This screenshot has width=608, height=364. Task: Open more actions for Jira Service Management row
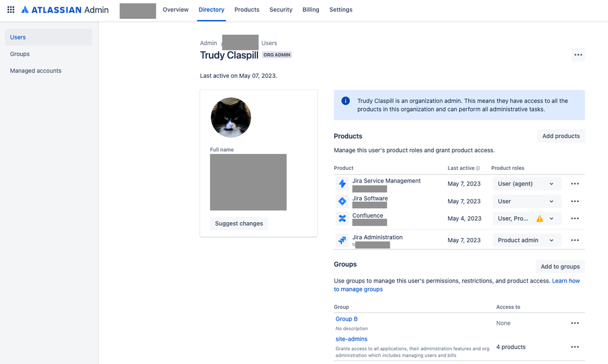tap(575, 184)
